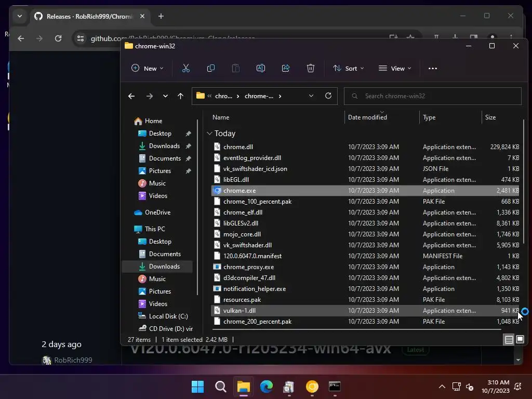Image resolution: width=532 pixels, height=399 pixels.
Task: Go up one folder level arrow
Action: pyautogui.click(x=180, y=96)
